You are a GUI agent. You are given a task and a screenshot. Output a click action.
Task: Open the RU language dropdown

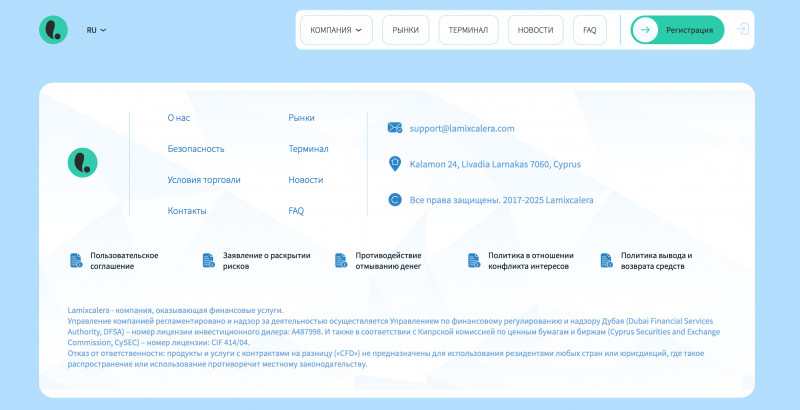click(96, 30)
